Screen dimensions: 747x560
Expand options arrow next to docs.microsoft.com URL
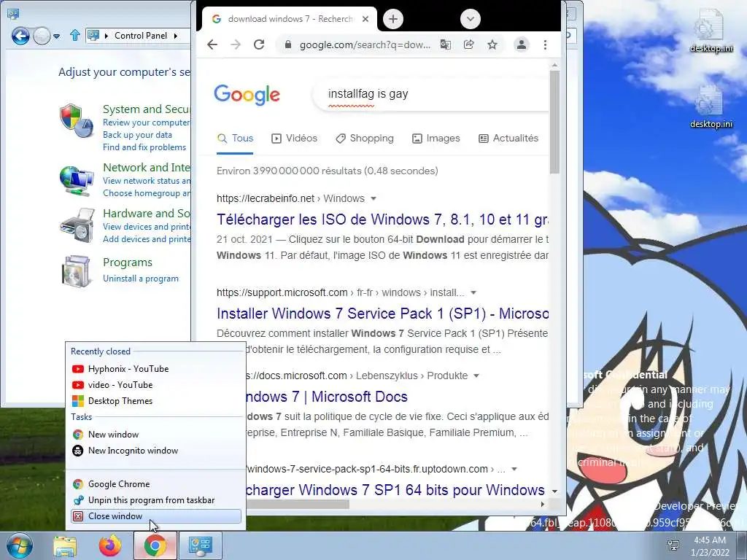476,376
